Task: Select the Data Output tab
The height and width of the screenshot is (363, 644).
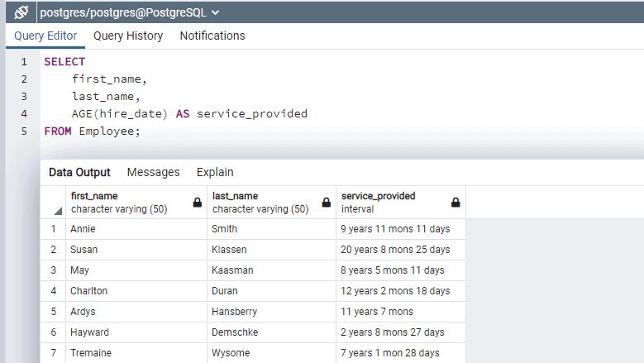Action: tap(79, 172)
